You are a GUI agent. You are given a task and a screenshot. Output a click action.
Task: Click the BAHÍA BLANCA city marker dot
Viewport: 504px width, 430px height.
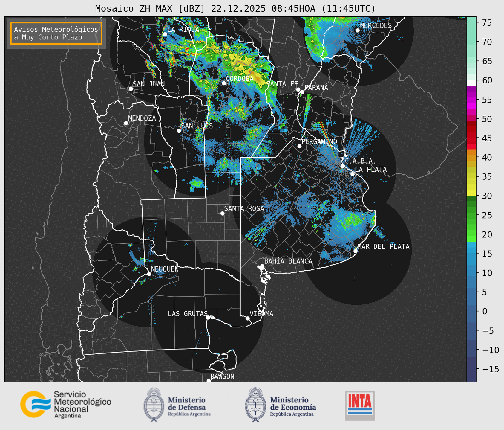tap(262, 266)
